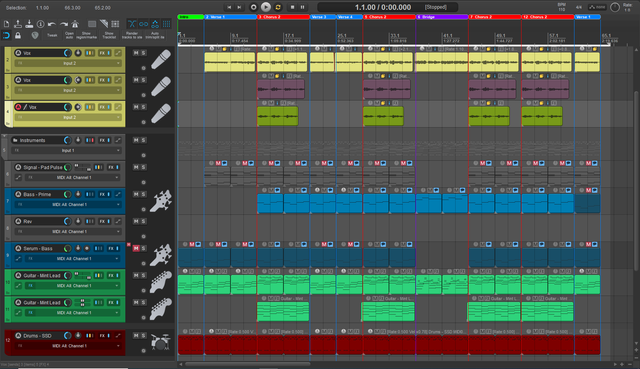The width and height of the screenshot is (640, 369).
Task: Click drum kit icon of Drums - SSD
Action: (160, 342)
